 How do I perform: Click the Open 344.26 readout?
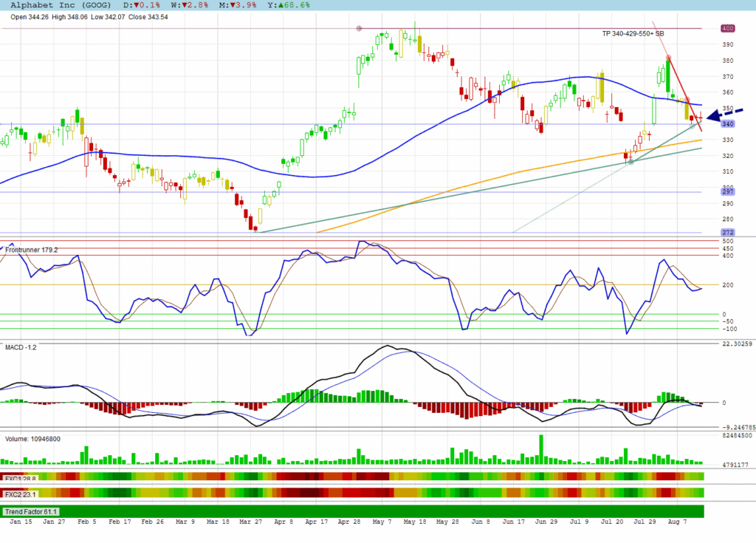(30, 17)
